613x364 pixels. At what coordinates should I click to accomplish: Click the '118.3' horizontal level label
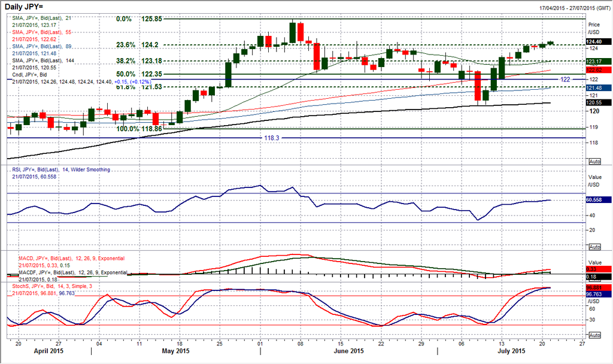point(271,138)
